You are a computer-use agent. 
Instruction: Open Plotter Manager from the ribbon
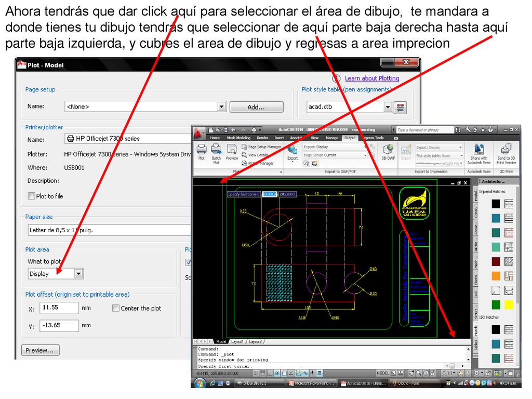[x=258, y=163]
